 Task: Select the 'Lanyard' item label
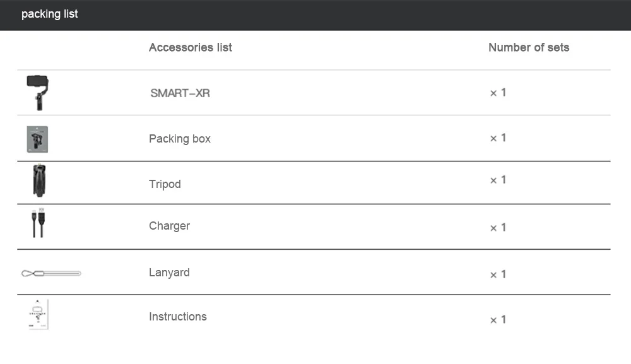[169, 273]
